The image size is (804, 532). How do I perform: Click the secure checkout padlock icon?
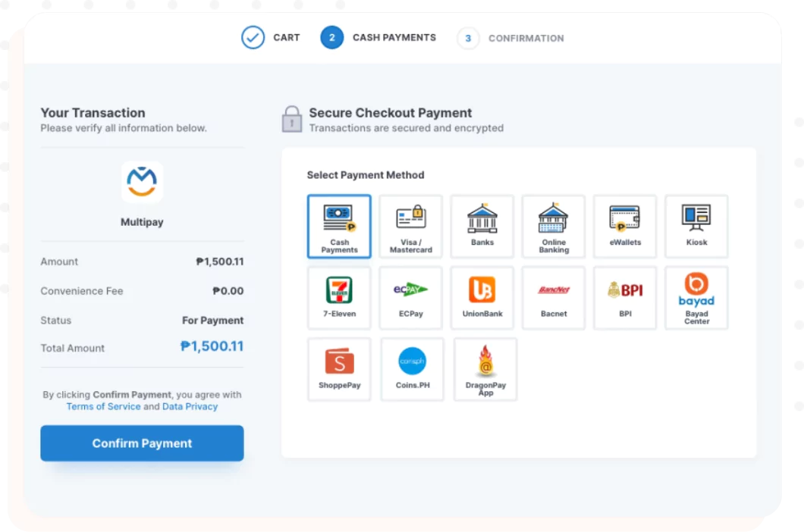(x=292, y=119)
